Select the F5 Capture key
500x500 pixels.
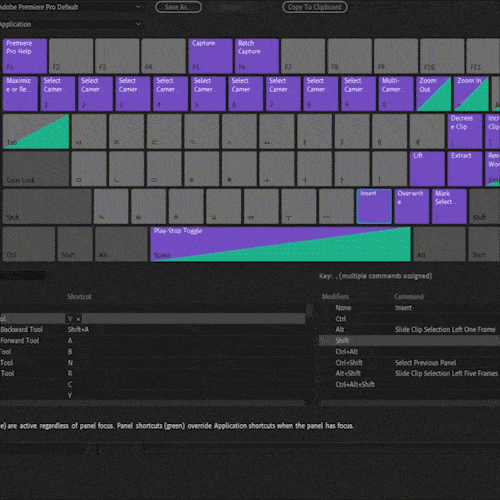pos(210,56)
